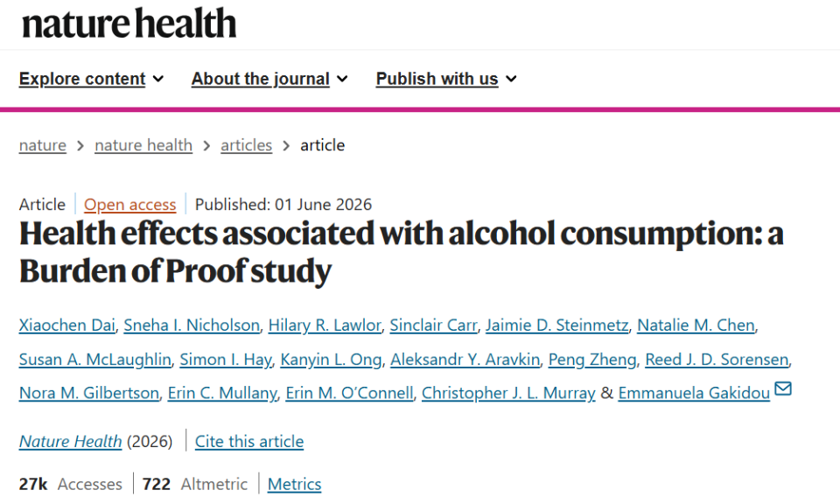Click the Nature Health journal link
840x504 pixels.
[x=70, y=441]
